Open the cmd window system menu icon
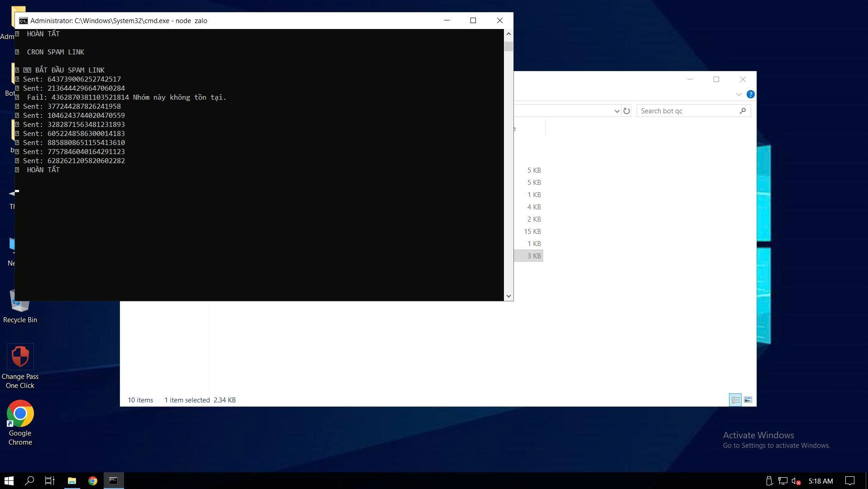 23,20
